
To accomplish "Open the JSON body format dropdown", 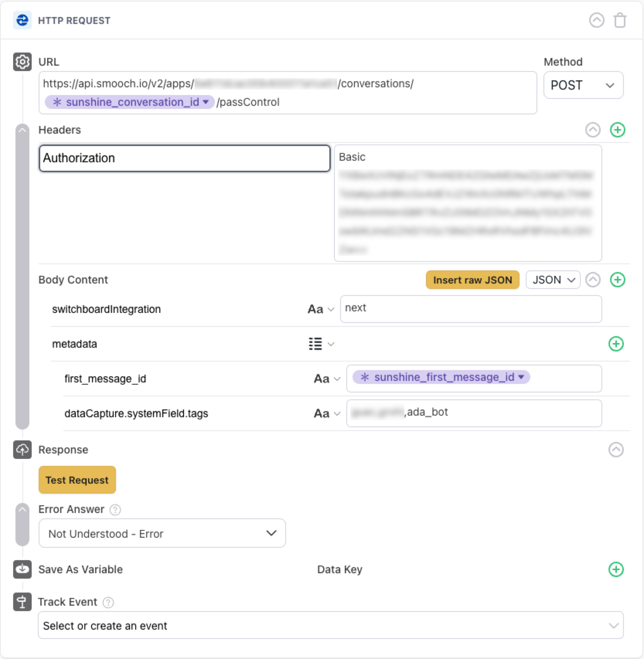I will [553, 280].
